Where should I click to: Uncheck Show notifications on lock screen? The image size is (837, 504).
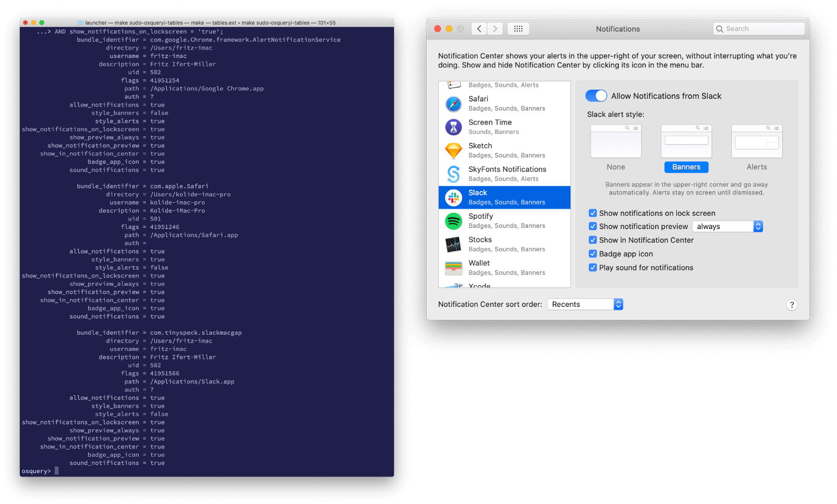[593, 213]
